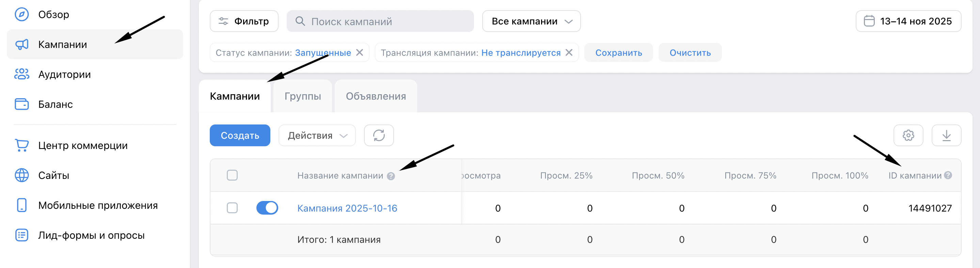
Task: Open table settings gear icon
Action: pyautogui.click(x=908, y=135)
